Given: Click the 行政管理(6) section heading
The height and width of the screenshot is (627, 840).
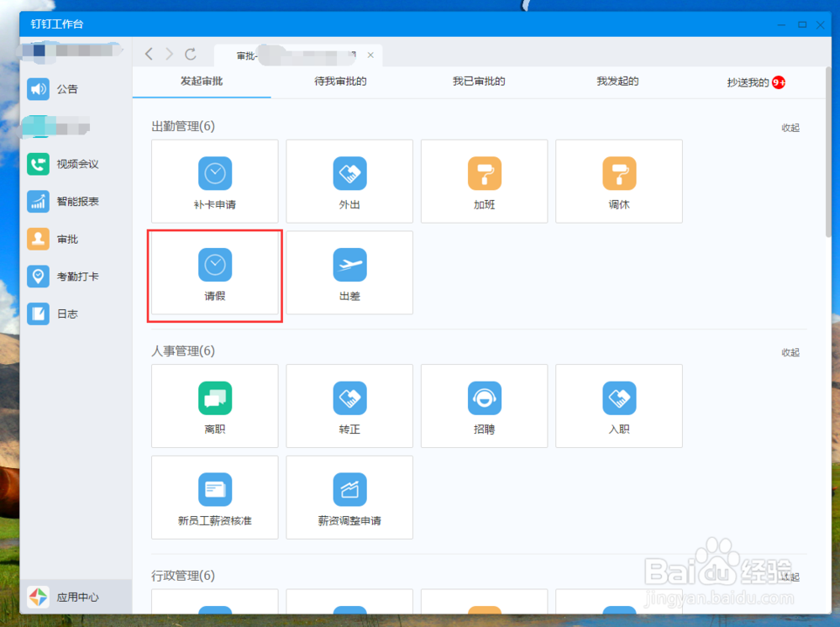Looking at the screenshot, I should pos(183,576).
